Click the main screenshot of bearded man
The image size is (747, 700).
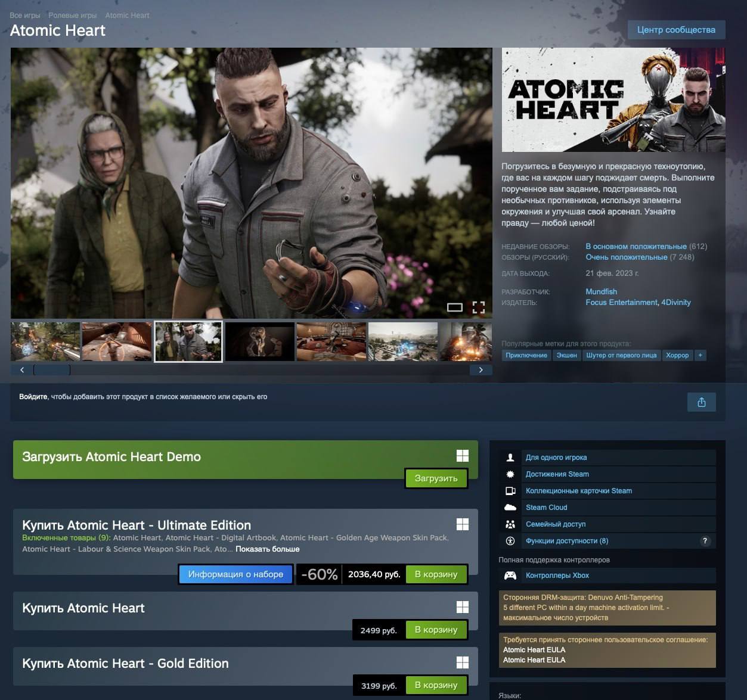point(252,183)
